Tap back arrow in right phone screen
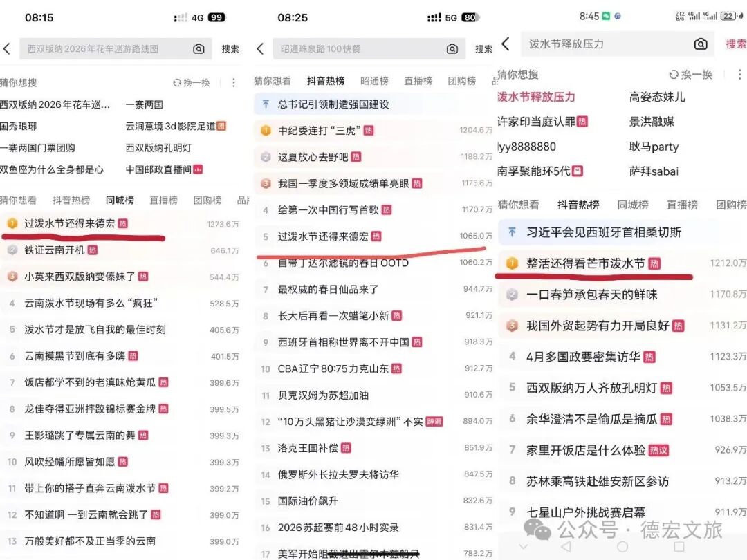The height and width of the screenshot is (560, 747). 506,44
